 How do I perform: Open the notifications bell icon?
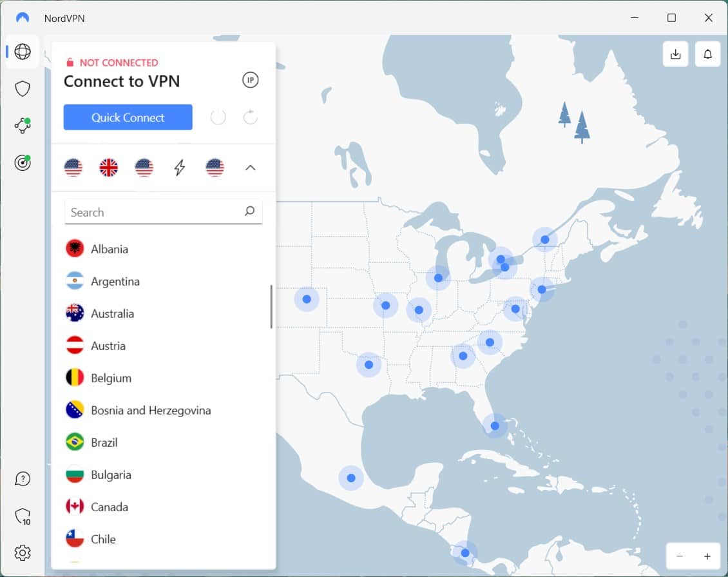pyautogui.click(x=707, y=54)
